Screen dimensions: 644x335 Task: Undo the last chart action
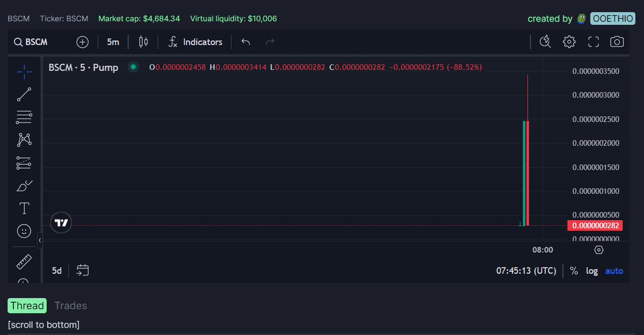coord(246,42)
